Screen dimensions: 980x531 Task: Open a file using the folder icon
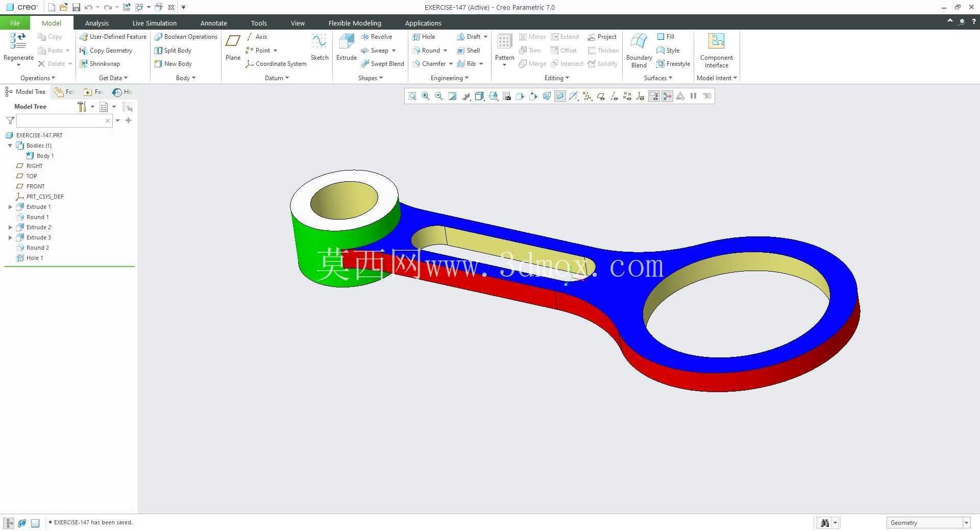click(64, 7)
